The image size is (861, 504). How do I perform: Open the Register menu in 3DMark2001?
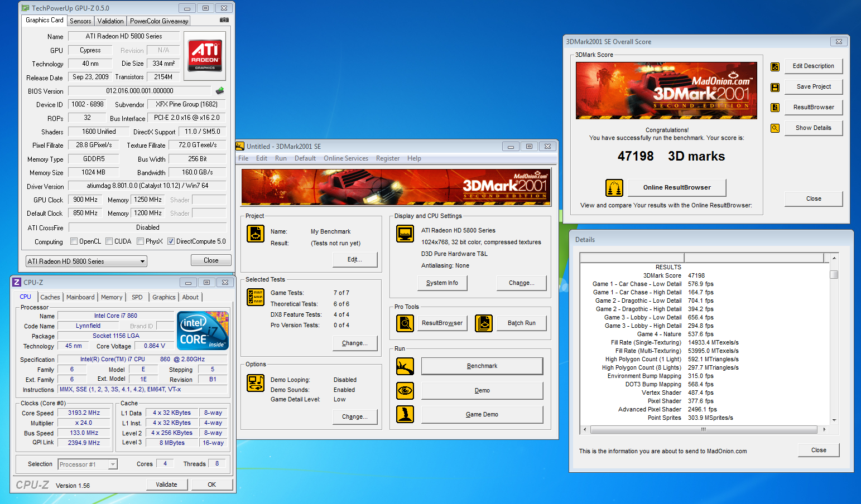(x=388, y=158)
